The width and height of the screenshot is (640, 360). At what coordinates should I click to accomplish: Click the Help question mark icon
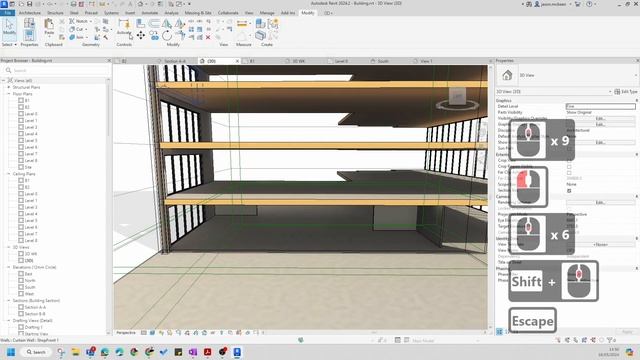coord(589,4)
